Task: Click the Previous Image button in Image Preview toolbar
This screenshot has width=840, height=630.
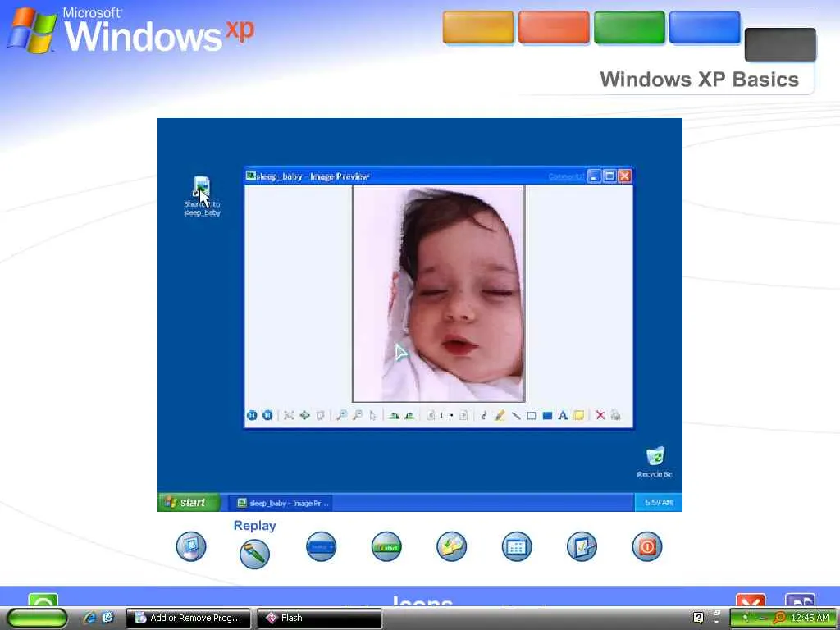Action: [252, 415]
